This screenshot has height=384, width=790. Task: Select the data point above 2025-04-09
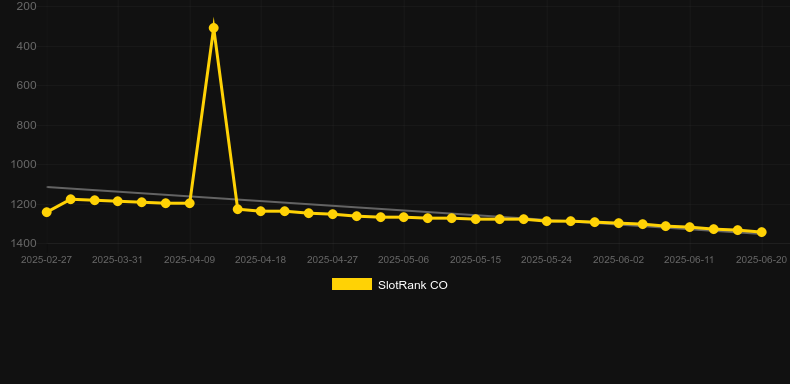pos(190,203)
